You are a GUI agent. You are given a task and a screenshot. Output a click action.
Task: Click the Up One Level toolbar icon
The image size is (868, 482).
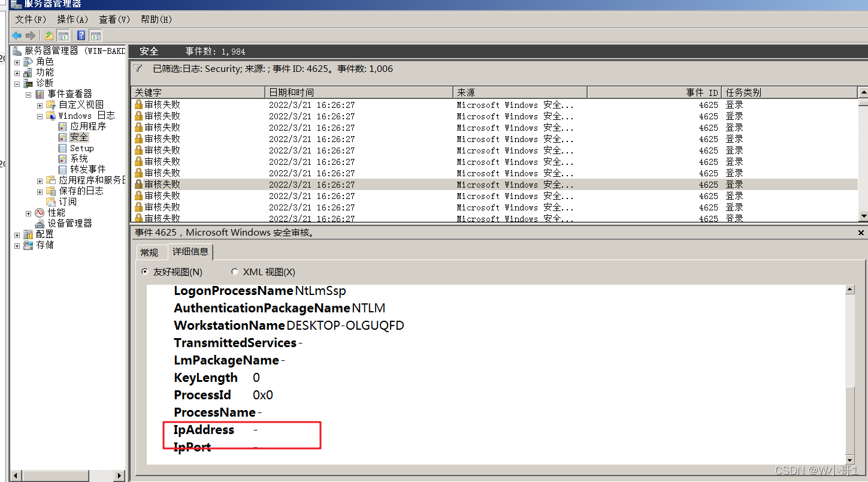pos(49,35)
